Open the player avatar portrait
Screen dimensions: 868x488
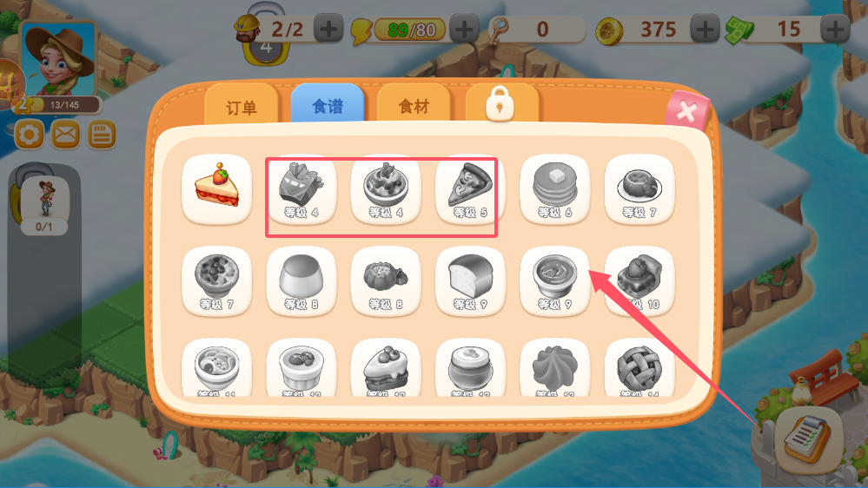(x=59, y=60)
